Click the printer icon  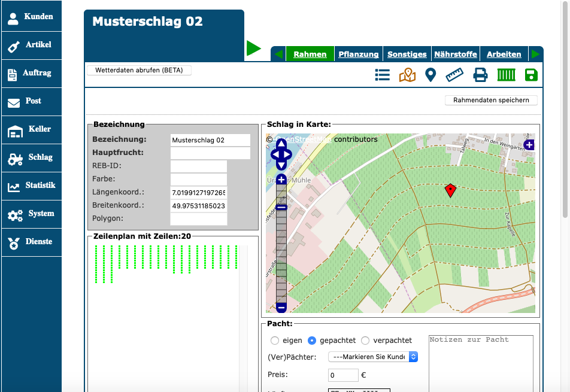(x=480, y=75)
